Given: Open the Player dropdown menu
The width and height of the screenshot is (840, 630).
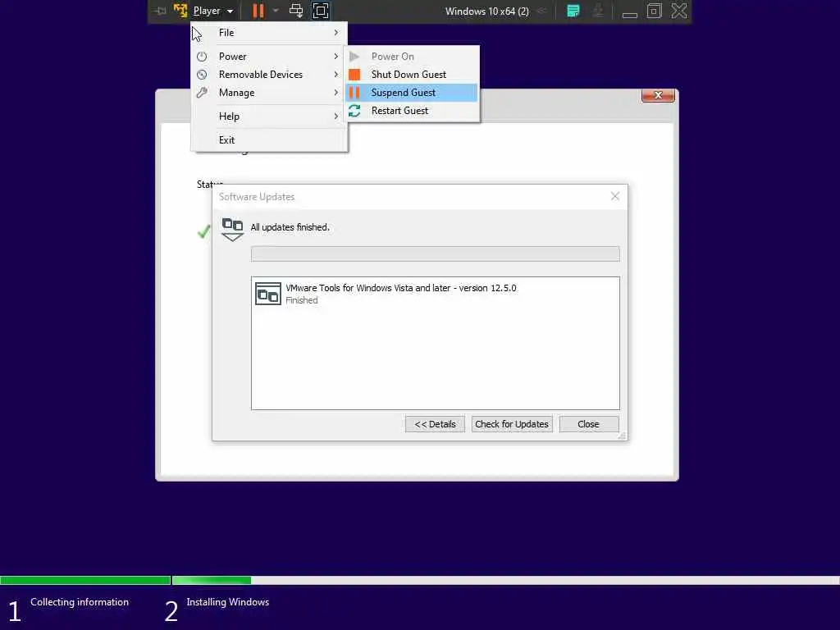Looking at the screenshot, I should click(213, 11).
